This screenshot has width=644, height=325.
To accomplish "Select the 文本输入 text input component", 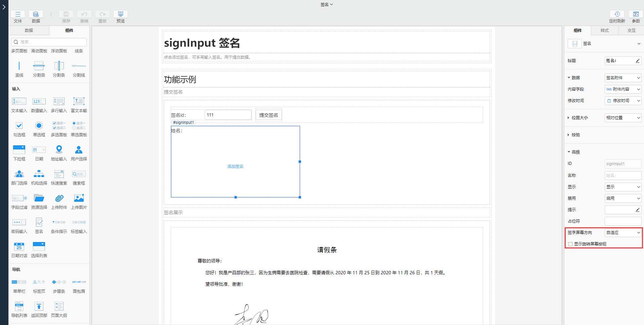I will coord(19,105).
